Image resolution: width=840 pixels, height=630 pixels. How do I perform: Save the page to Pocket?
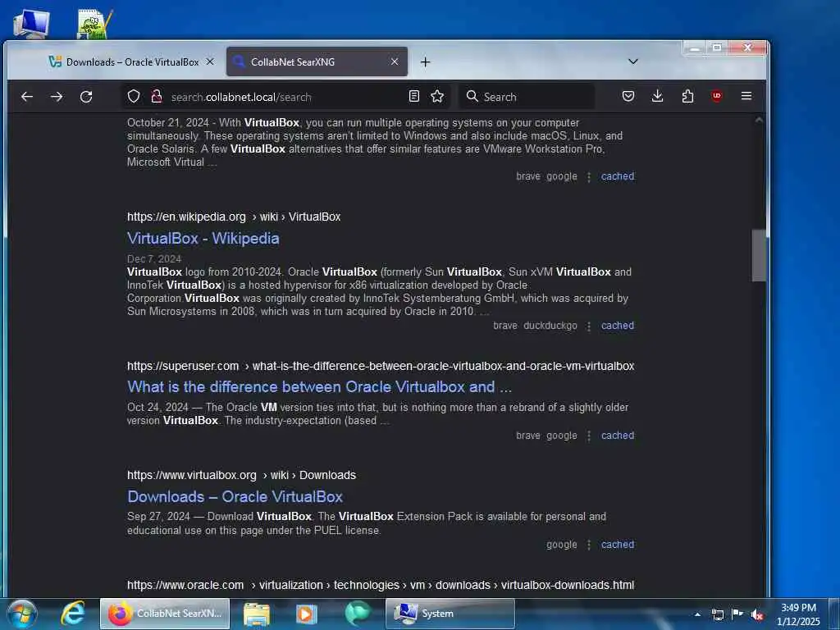628,97
